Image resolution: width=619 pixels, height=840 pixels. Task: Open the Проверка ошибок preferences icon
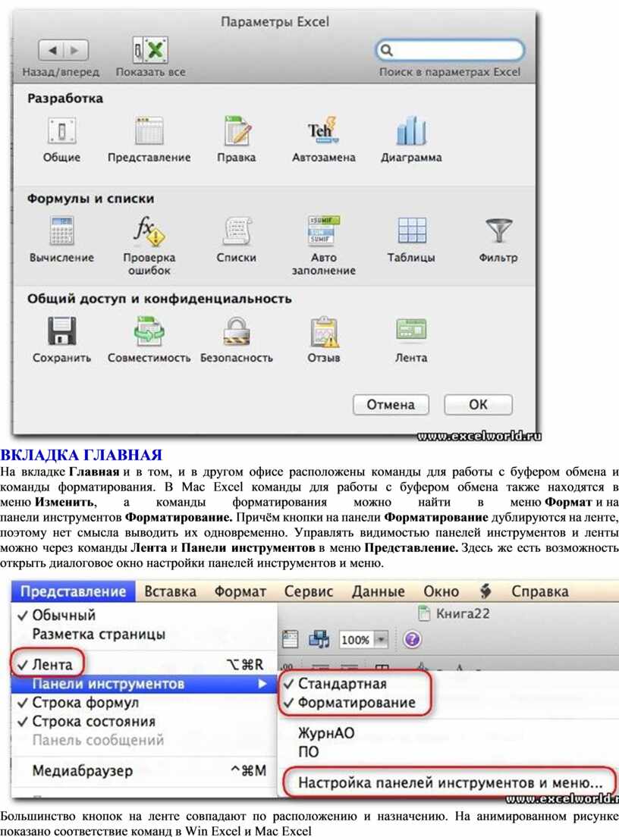pyautogui.click(x=149, y=231)
